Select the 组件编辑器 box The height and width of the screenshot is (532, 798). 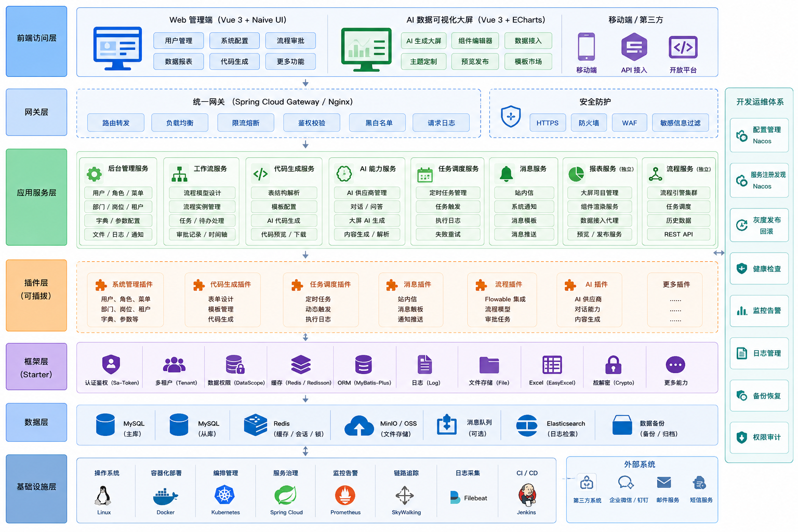[x=475, y=41]
